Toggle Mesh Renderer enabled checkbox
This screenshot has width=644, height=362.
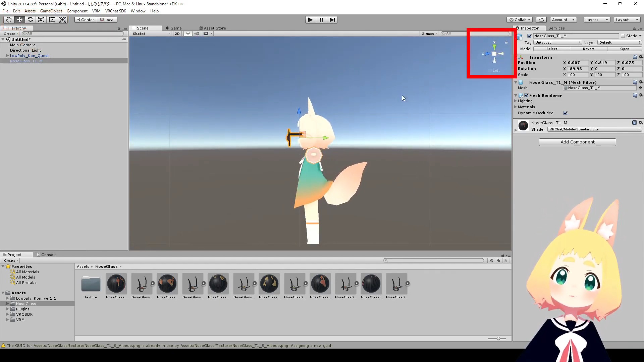pos(527,95)
